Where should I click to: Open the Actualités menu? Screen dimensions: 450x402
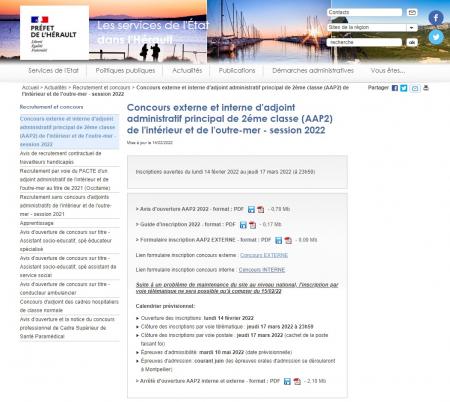point(187,71)
